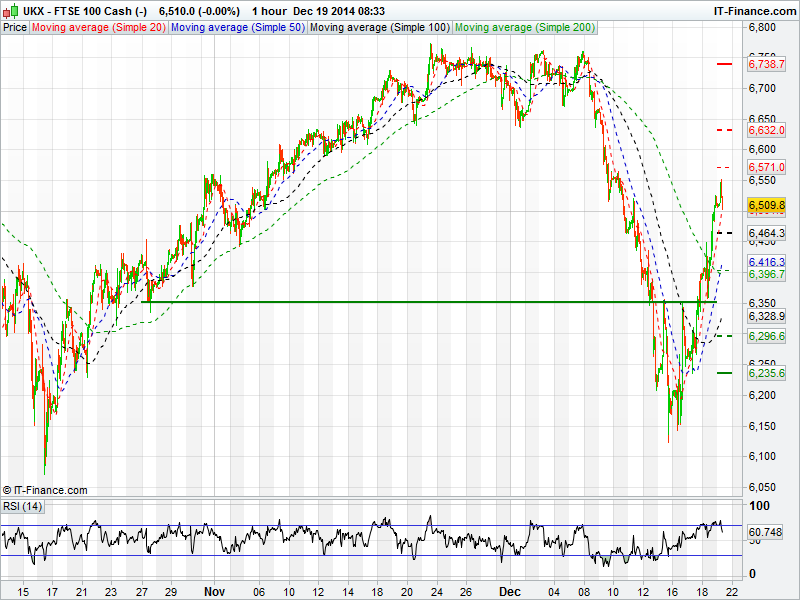Click the © IT-Finance.com copyright text

pyautogui.click(x=45, y=490)
